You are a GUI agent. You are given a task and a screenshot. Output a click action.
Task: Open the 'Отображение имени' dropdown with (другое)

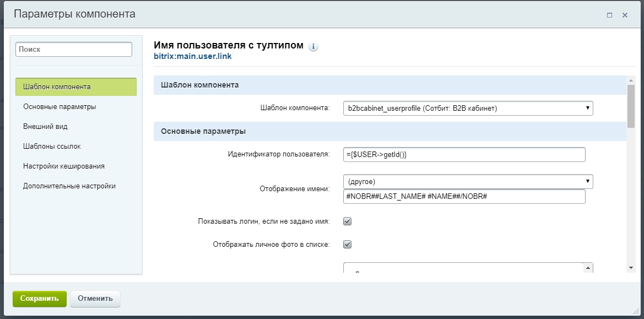click(468, 181)
